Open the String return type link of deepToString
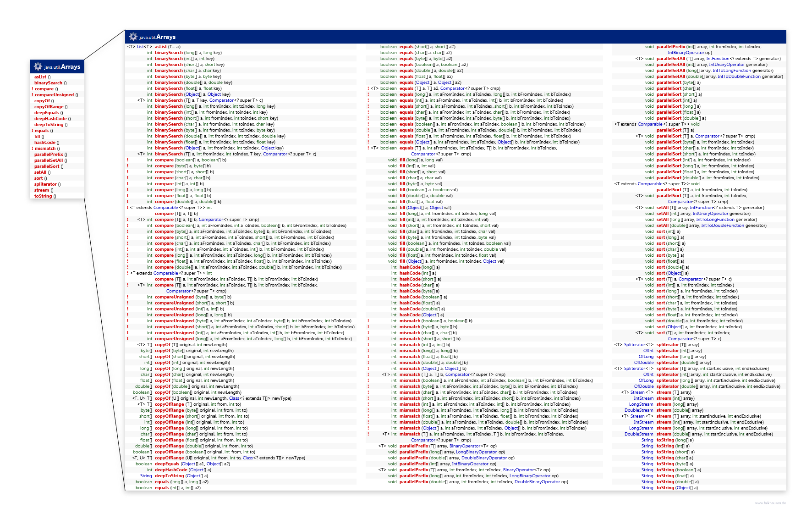The image size is (812, 524). click(x=146, y=476)
